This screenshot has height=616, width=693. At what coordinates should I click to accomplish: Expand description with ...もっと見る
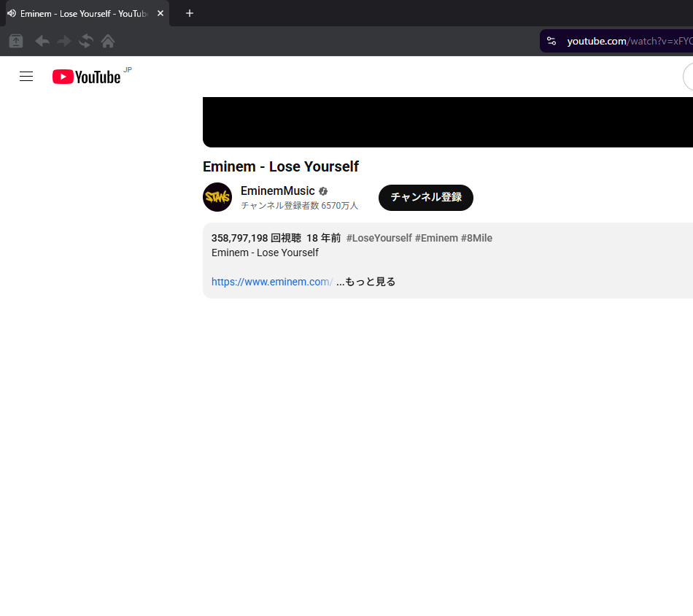[x=366, y=282]
